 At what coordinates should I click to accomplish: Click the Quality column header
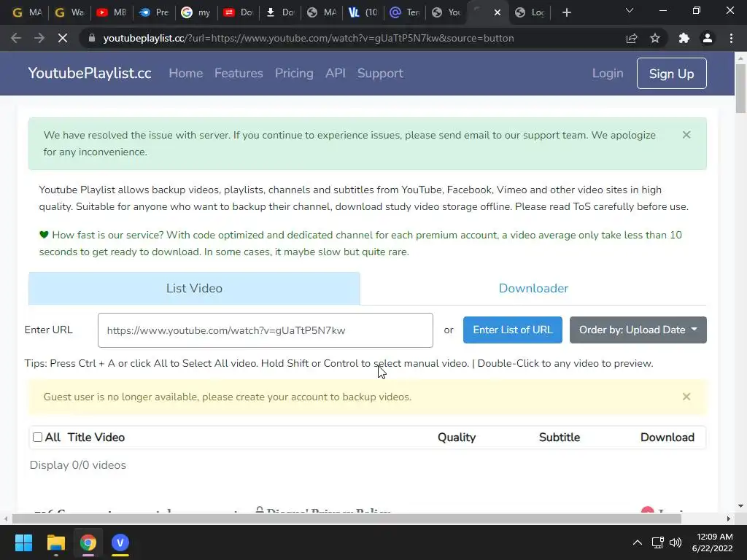point(457,437)
